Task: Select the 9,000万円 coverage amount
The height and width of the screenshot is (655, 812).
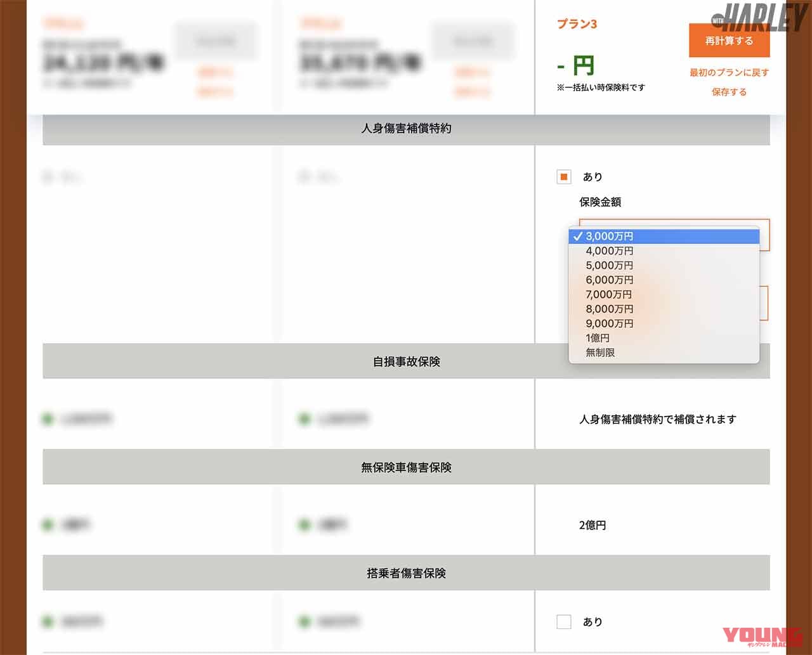Action: pyautogui.click(x=609, y=323)
